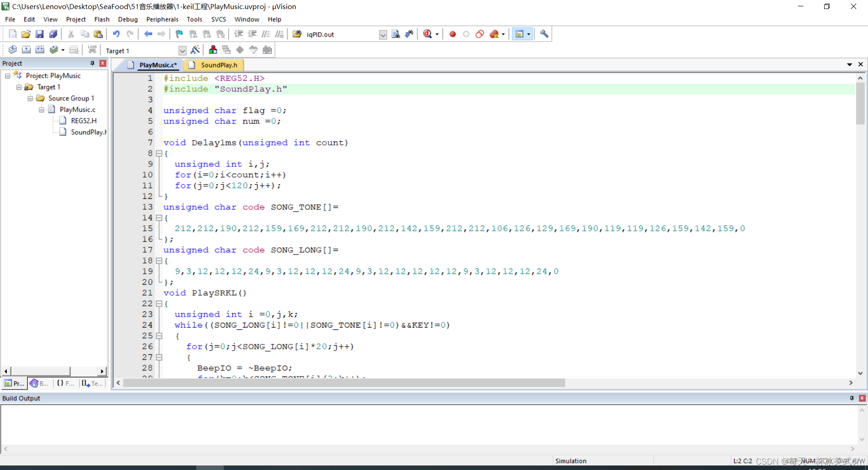Switch to the SoundPlay.h editor tab
The height and width of the screenshot is (470, 868).
213,65
